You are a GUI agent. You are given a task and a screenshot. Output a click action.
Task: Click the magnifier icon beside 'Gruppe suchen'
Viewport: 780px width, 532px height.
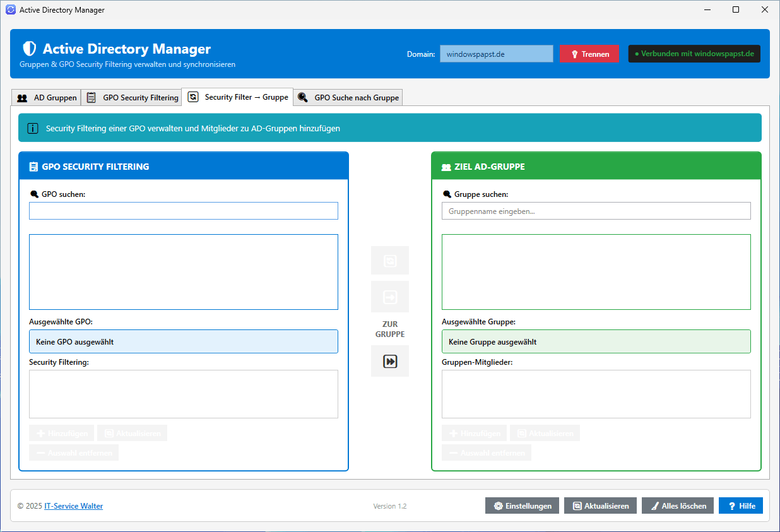click(x=447, y=194)
